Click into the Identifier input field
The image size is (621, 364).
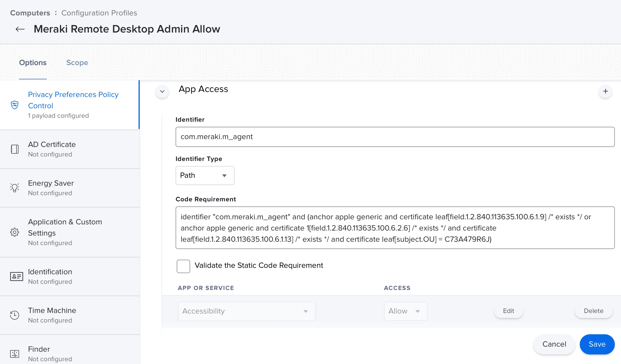[395, 137]
